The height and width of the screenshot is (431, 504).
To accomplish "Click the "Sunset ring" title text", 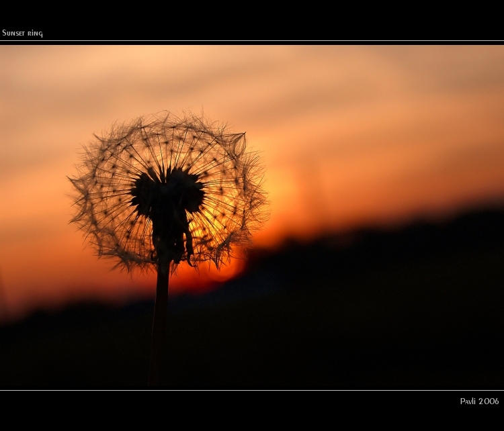I will (22, 33).
